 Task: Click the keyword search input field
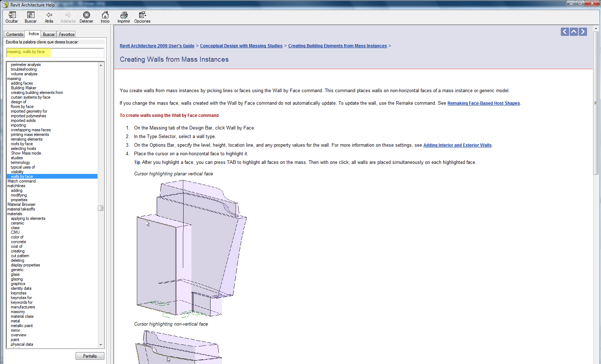point(55,52)
